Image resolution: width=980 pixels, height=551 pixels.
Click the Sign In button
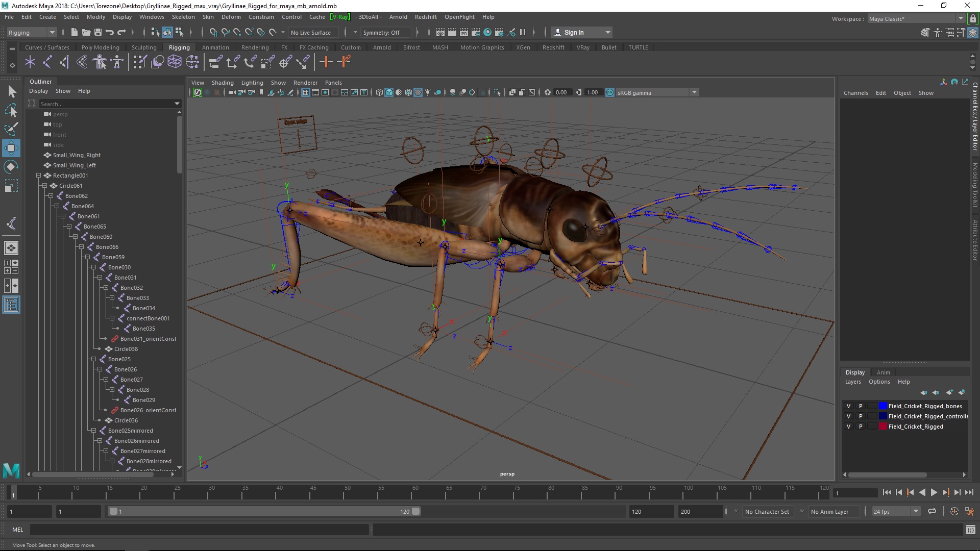point(574,32)
